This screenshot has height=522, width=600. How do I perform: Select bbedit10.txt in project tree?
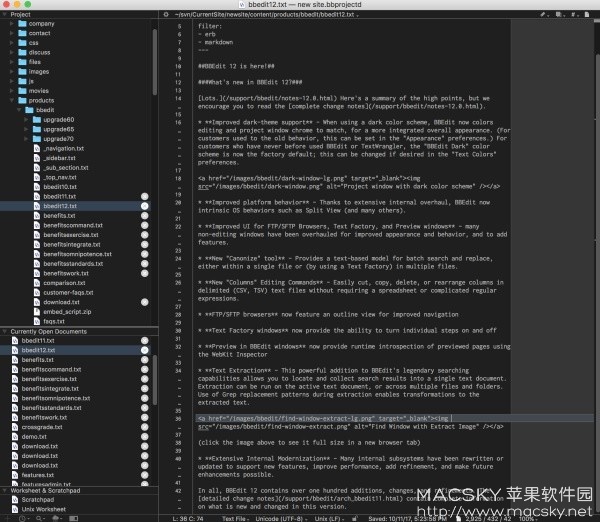click(x=60, y=187)
